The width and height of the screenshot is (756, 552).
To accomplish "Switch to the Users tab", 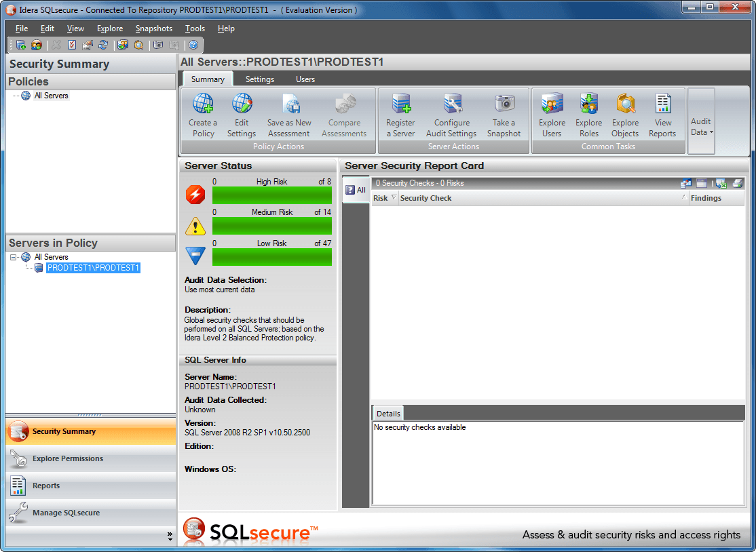I will tap(305, 79).
